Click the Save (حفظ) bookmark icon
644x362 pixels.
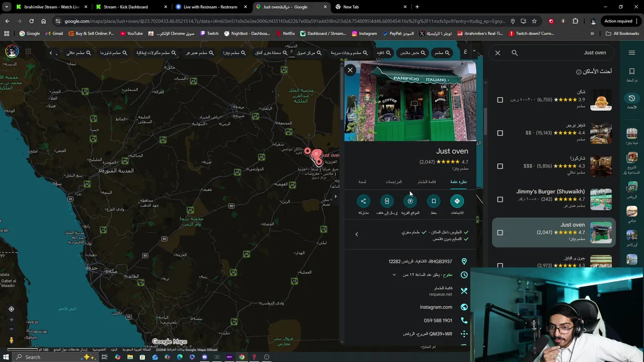click(434, 201)
